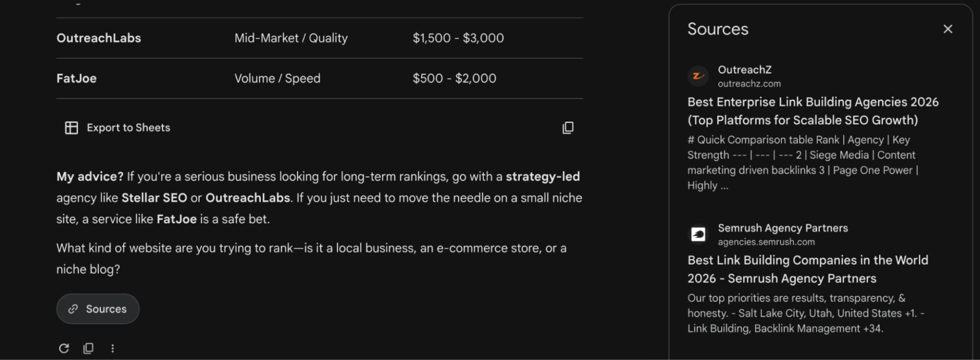Screen dimensions: 980x360
Task: Click the Semrush Agency Partners favicon
Action: (x=698, y=235)
